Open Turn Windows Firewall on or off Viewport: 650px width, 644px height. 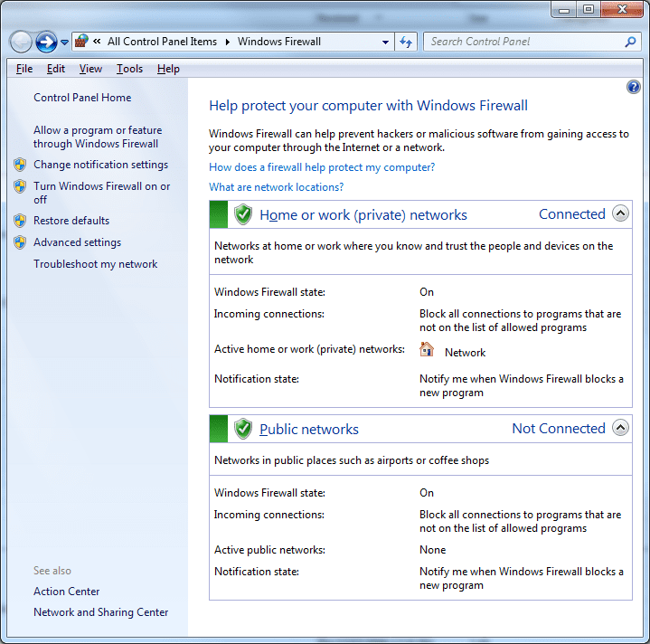[x=102, y=193]
